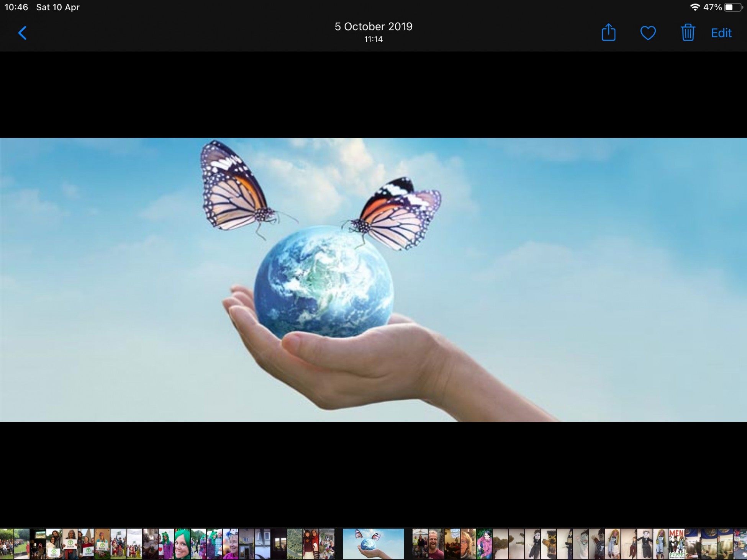The height and width of the screenshot is (560, 747).
Task: Tap the Edit button
Action: click(x=721, y=33)
